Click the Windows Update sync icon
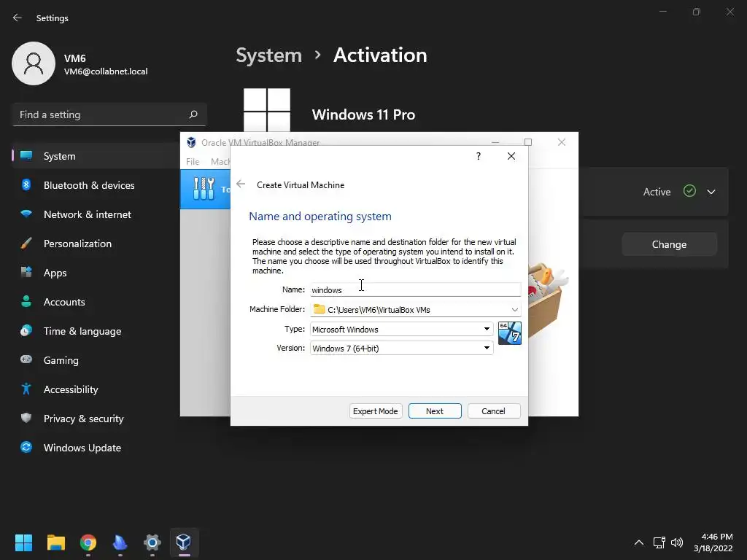Screen dimensions: 747x560 (x=26, y=447)
